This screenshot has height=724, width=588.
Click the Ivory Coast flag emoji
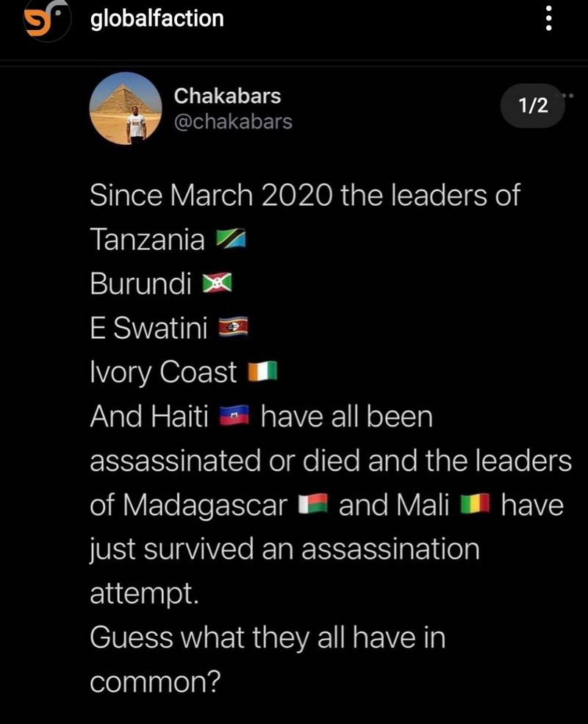pyautogui.click(x=261, y=373)
